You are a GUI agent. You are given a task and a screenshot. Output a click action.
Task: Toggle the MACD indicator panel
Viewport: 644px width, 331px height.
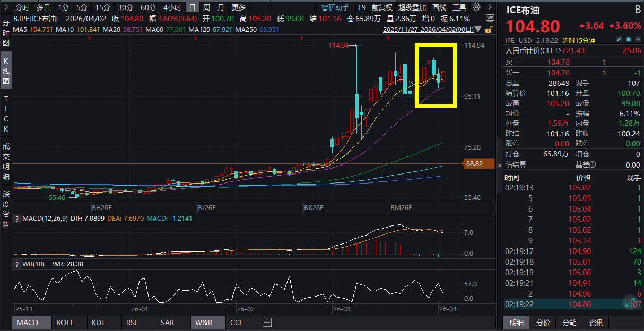pyautogui.click(x=27, y=323)
